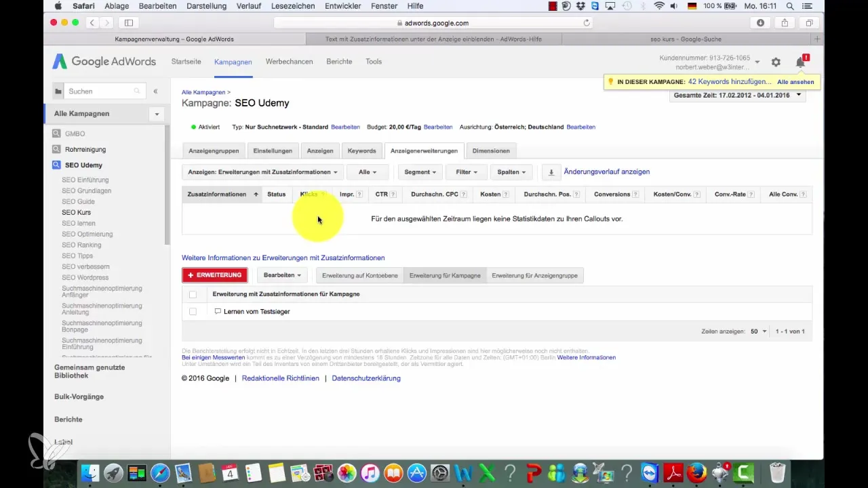Open Launchpad from the Dock

coord(113,472)
